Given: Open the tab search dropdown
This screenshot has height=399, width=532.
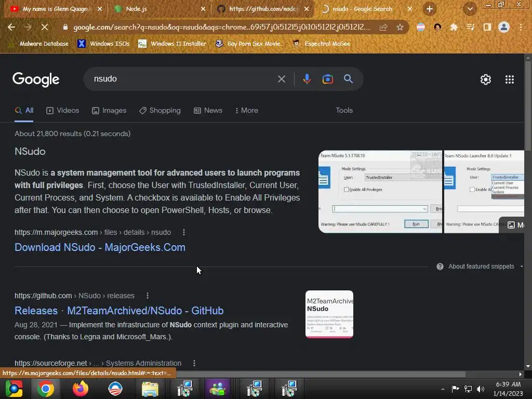Looking at the screenshot, I should point(470,9).
